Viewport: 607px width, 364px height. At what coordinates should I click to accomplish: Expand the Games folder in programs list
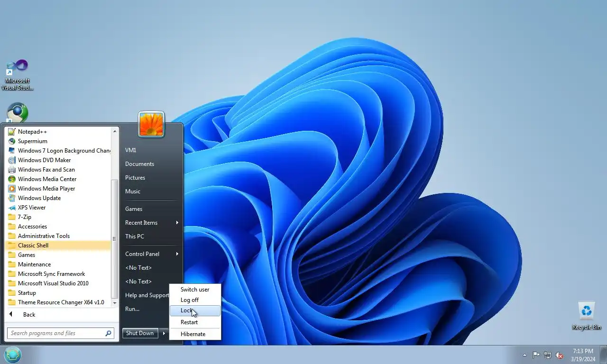[x=58, y=255]
